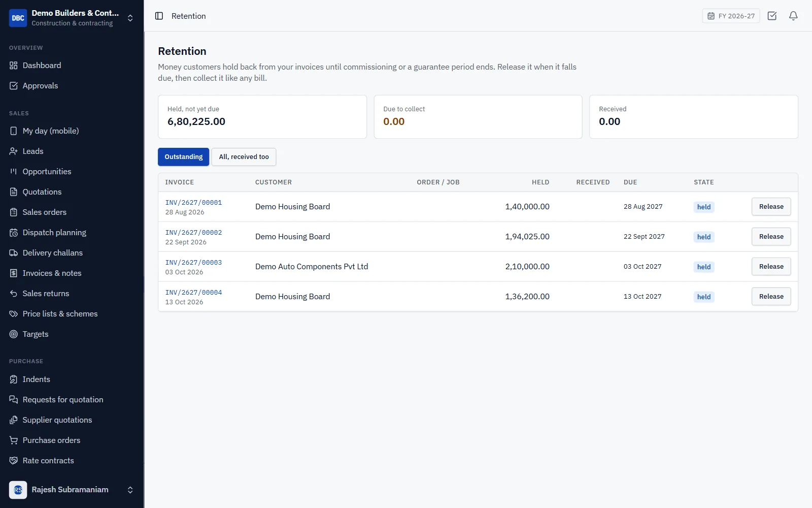This screenshot has height=508, width=812.
Task: Click the Approvals checkbox icon in sidebar
Action: click(x=14, y=86)
